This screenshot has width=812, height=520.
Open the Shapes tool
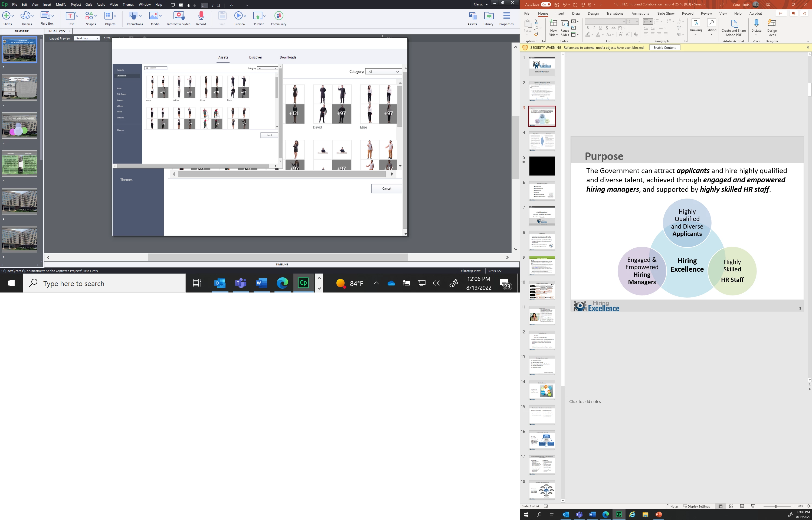[x=89, y=16]
